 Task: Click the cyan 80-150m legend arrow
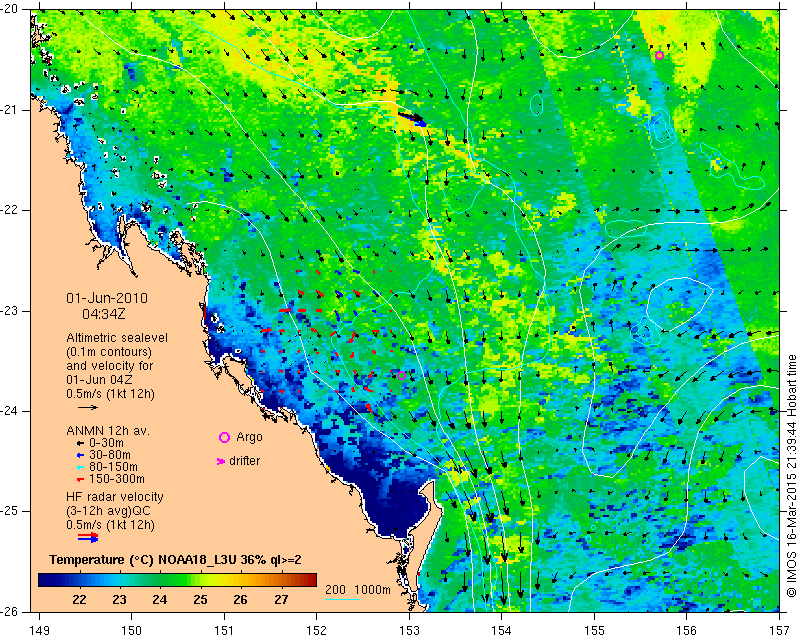[80, 467]
